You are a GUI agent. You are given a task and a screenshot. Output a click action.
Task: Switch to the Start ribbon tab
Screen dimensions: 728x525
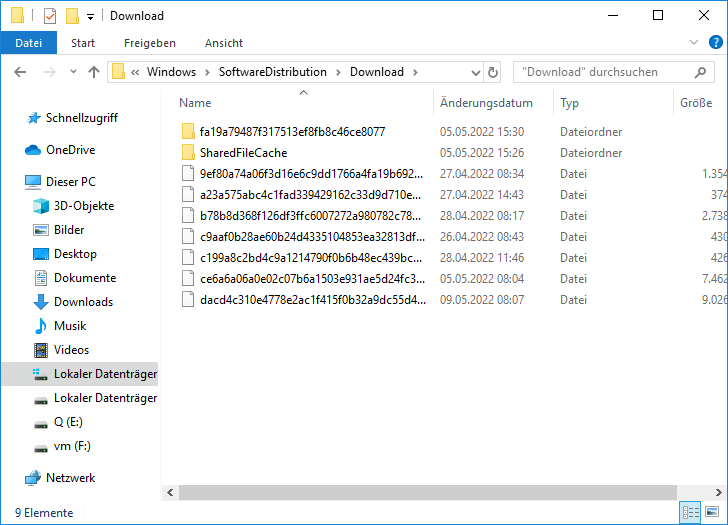83,43
